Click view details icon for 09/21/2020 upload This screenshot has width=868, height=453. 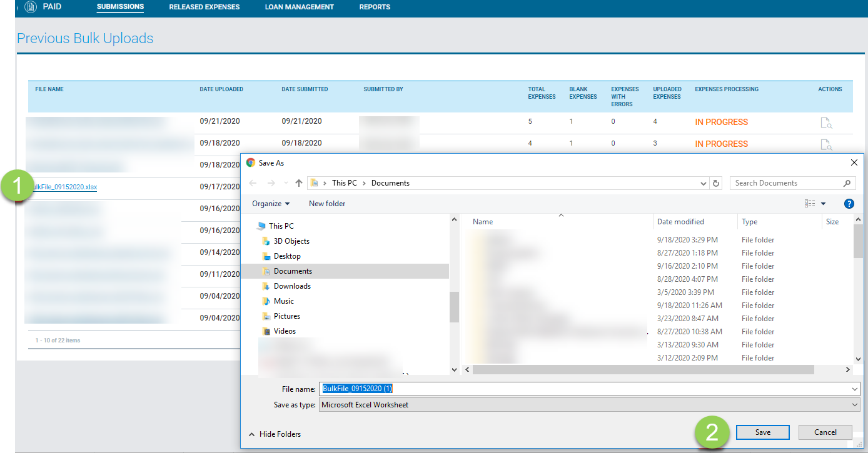coord(825,123)
